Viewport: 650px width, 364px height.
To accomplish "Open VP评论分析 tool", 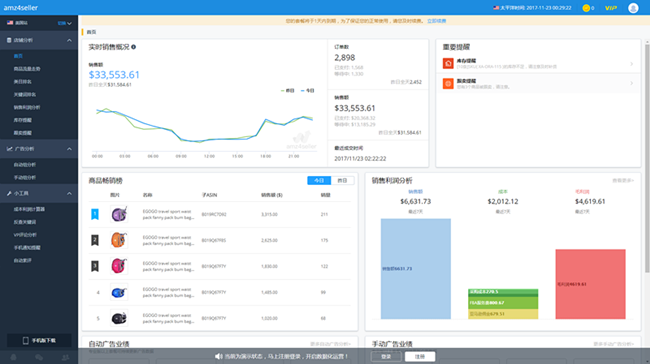I will 25,235.
